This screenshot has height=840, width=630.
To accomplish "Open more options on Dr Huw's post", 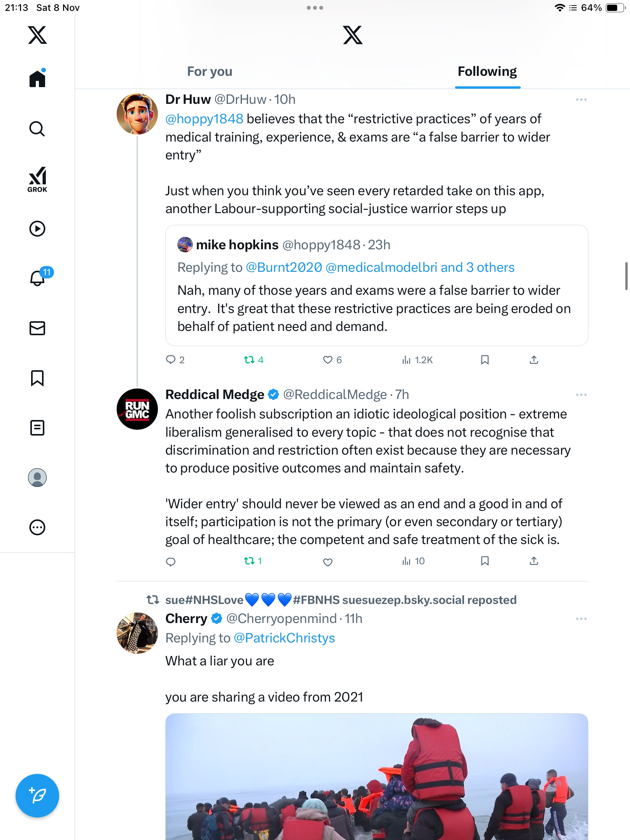I will [x=581, y=100].
